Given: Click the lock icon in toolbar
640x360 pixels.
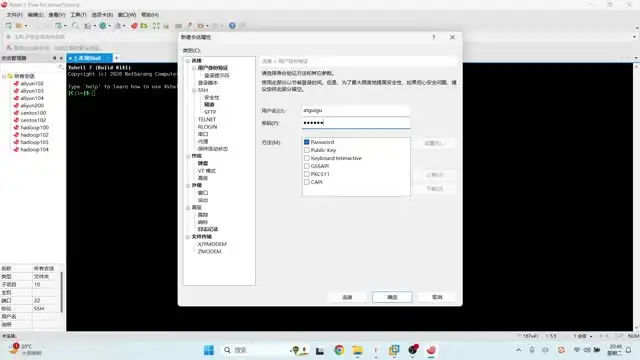Looking at the screenshot, I should (x=166, y=26).
